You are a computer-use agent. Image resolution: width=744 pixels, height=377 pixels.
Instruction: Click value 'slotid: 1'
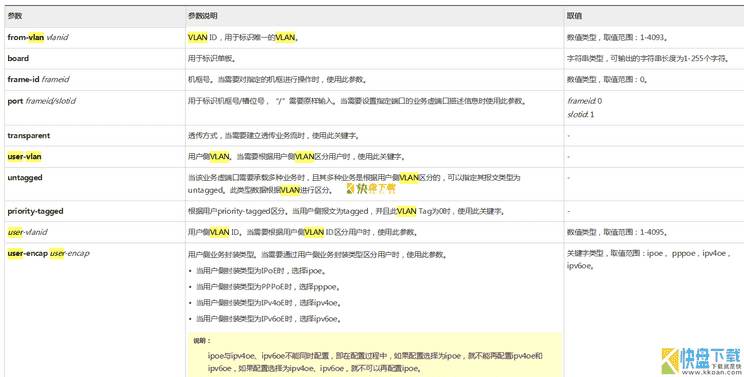(x=580, y=114)
